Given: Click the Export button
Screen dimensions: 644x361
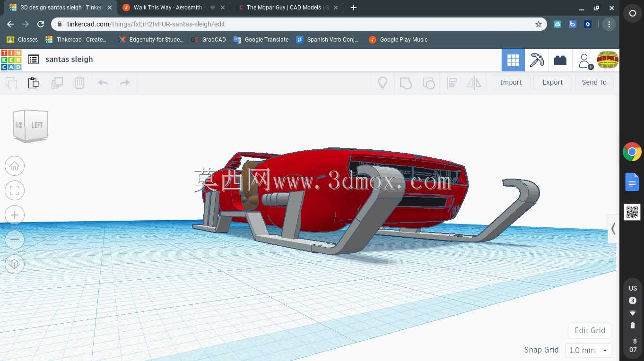Looking at the screenshot, I should click(553, 82).
